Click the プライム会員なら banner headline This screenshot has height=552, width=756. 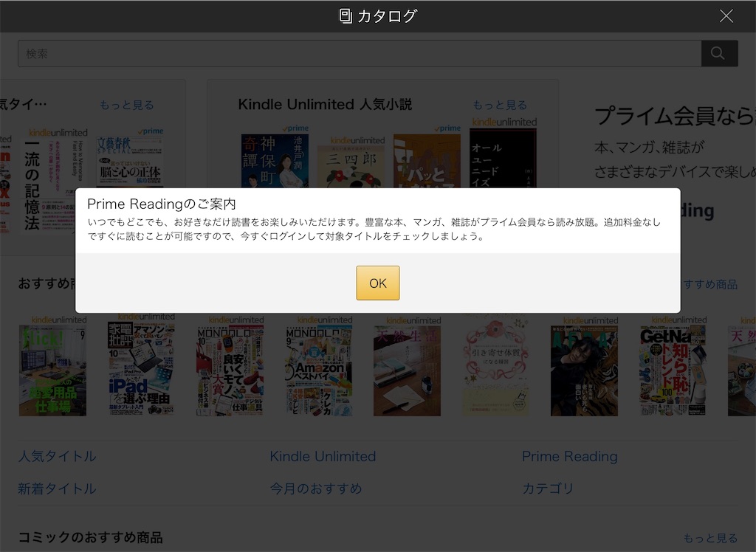coord(675,116)
